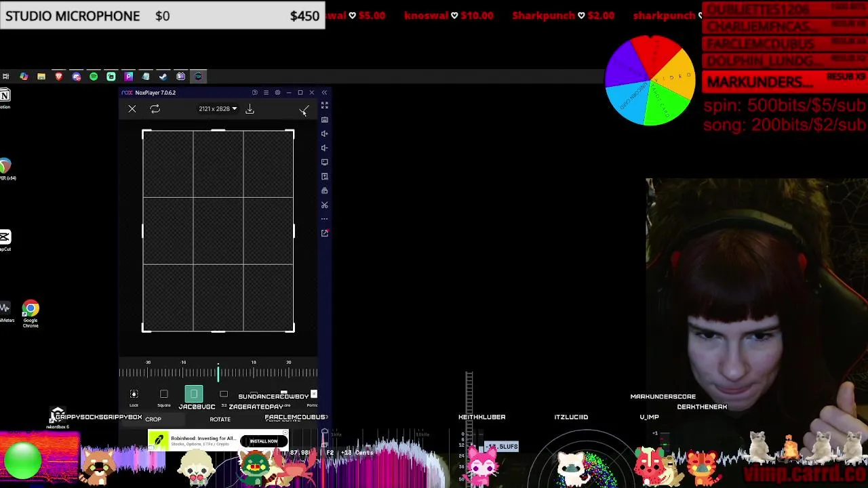
Task: Open Spotify from the taskbar
Action: [x=94, y=77]
